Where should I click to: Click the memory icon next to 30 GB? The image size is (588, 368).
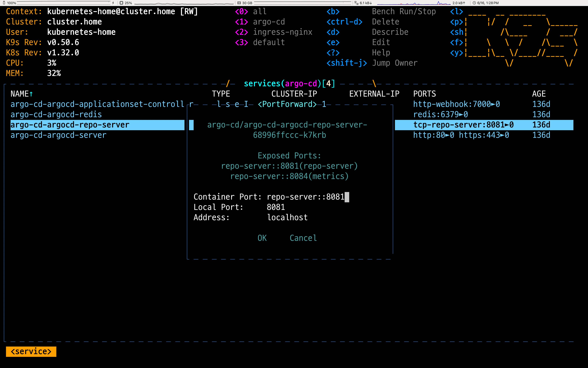tap(239, 3)
